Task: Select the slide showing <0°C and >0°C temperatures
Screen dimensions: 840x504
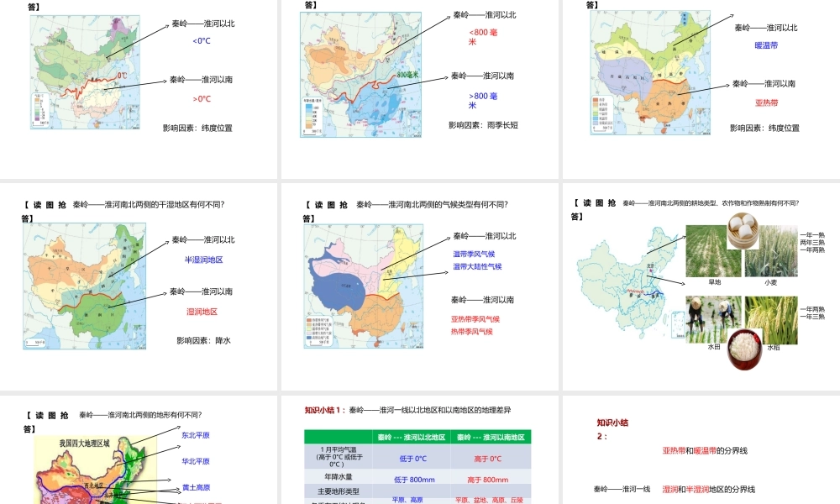Action: click(139, 89)
